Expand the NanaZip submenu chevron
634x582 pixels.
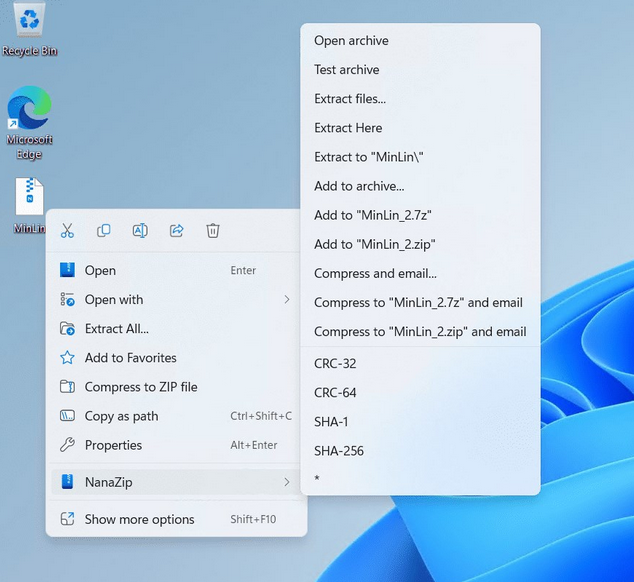[287, 482]
